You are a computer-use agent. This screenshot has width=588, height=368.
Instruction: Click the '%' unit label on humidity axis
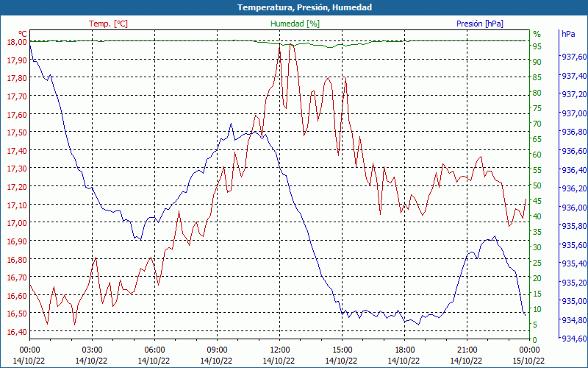[537, 34]
